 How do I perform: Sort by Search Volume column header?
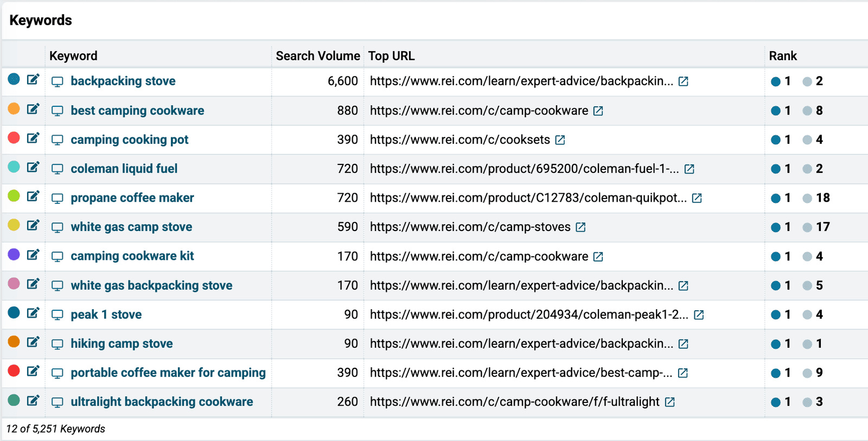pyautogui.click(x=318, y=56)
